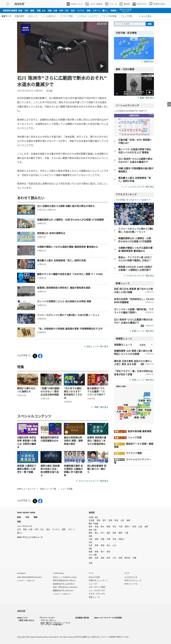The width and height of the screenshot is (171, 644).
Task: Select the 社会 navigation tab
Action: click(44, 11)
